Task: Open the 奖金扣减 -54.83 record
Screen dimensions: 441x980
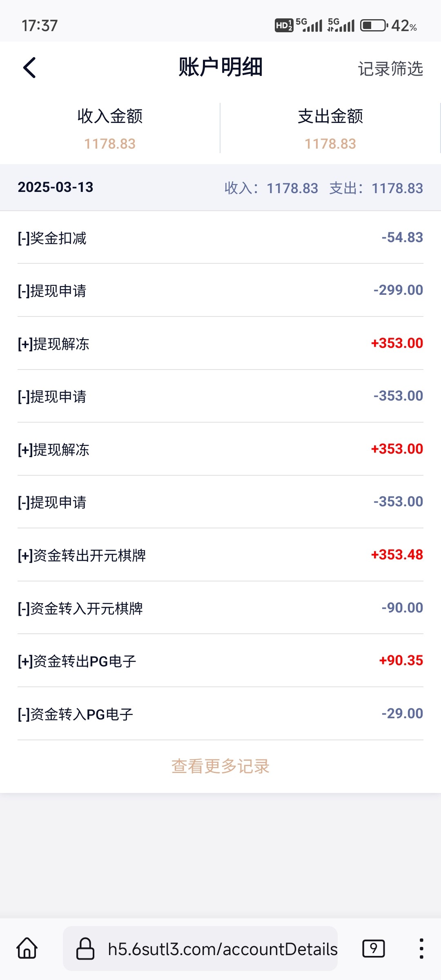Action: coord(220,238)
